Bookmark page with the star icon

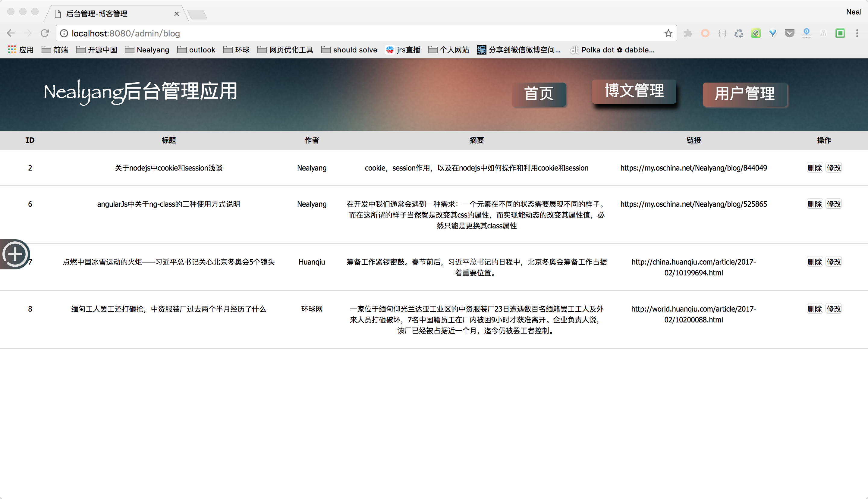coord(668,33)
